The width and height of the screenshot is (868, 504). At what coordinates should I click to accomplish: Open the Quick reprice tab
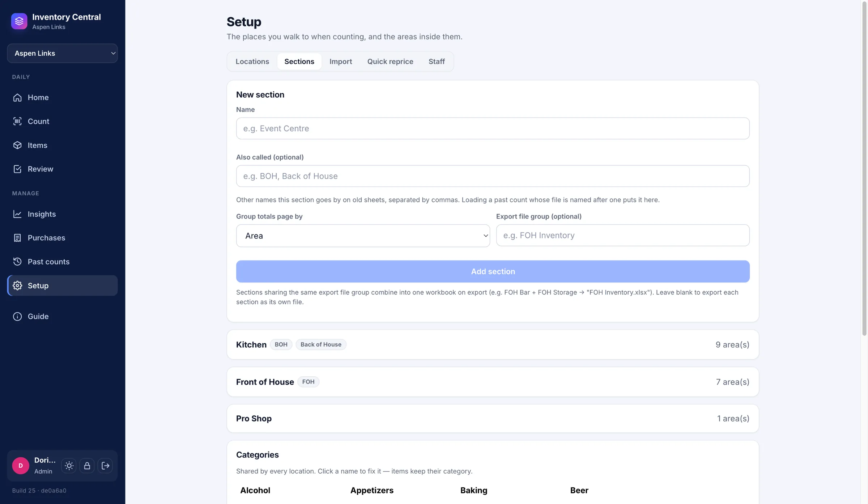click(390, 62)
